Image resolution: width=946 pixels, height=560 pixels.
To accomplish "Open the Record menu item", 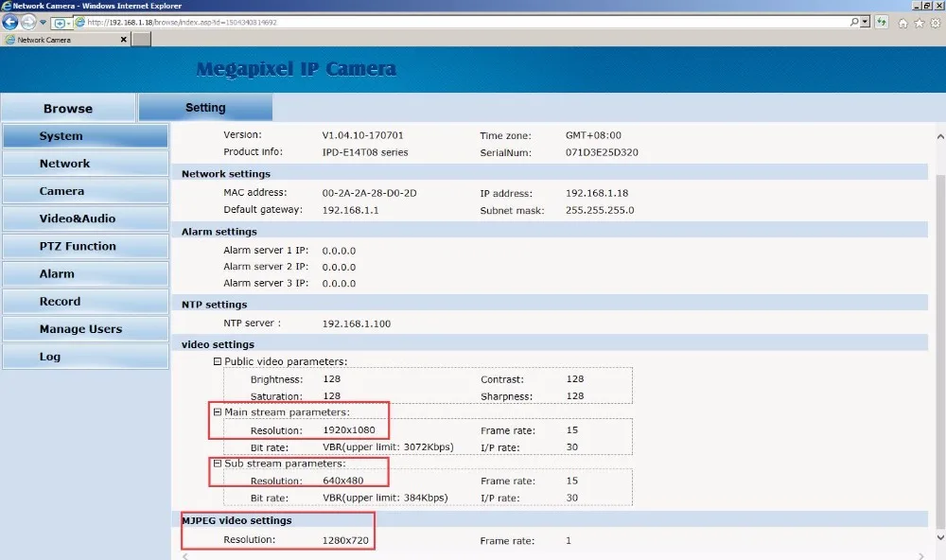I will [x=85, y=301].
